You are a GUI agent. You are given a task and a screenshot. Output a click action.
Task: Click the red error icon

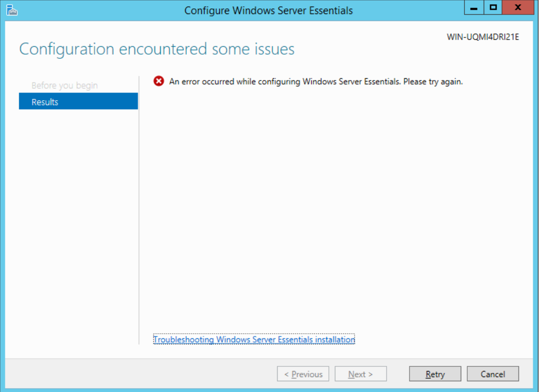(159, 82)
